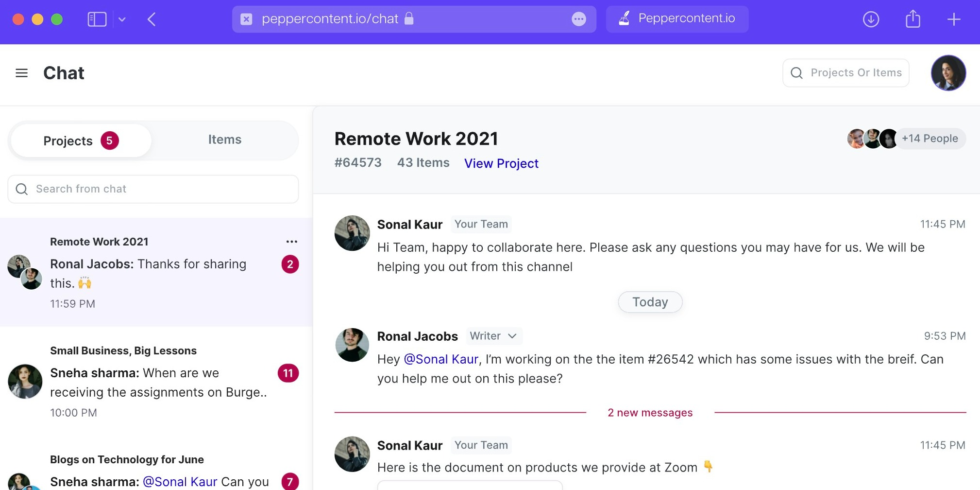Click the browser share icon

pos(912,19)
